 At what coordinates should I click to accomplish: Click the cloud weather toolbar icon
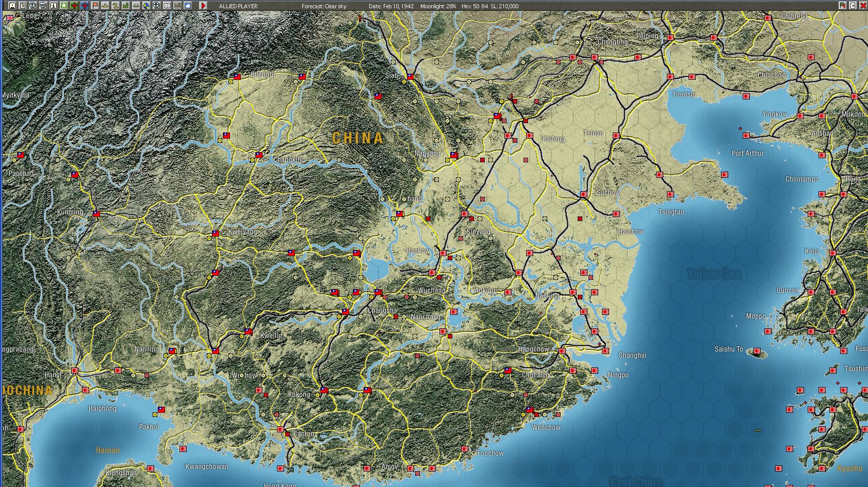pos(188,6)
